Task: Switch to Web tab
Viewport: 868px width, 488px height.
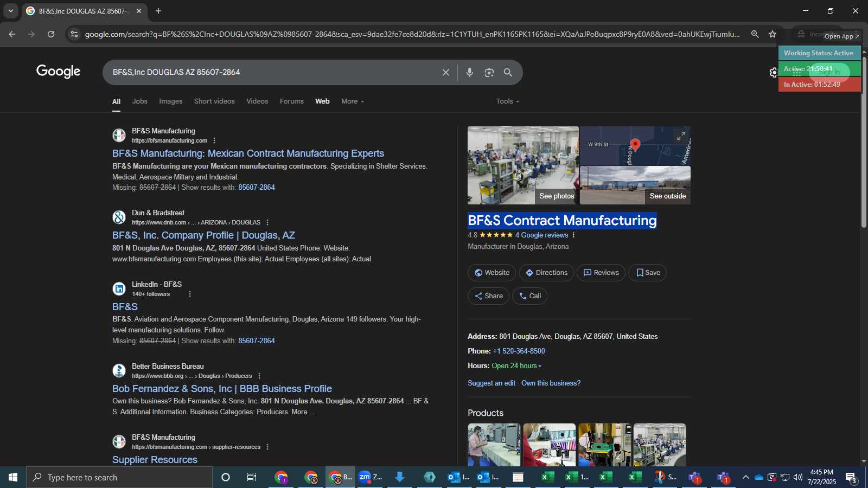Action: tap(323, 101)
